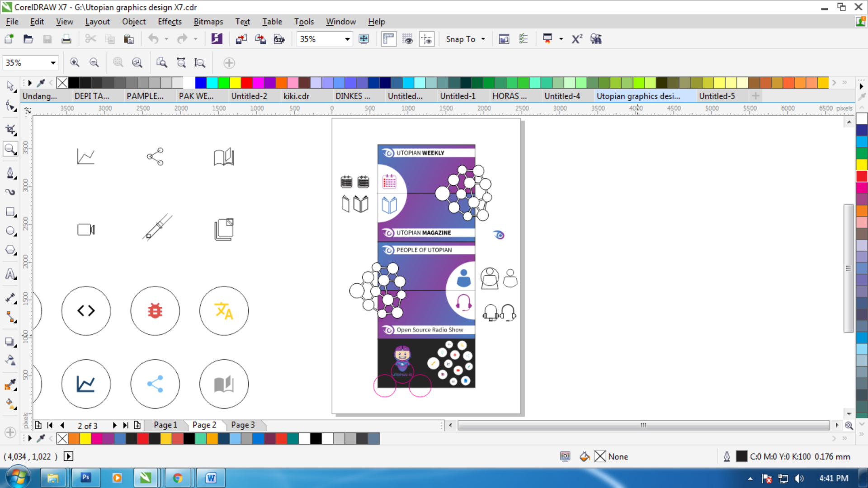The image size is (868, 488).
Task: Switch to Untitled-5 document tab
Action: [x=717, y=96]
